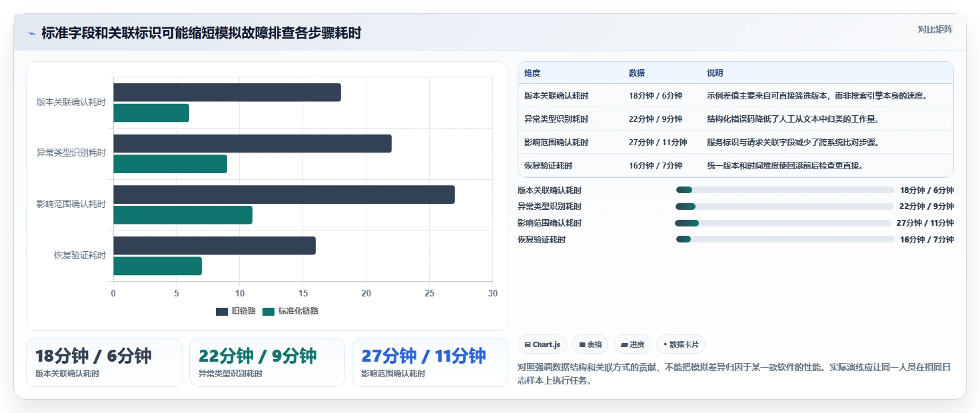Click the description starting 统一版本和时间维度

coord(785,166)
